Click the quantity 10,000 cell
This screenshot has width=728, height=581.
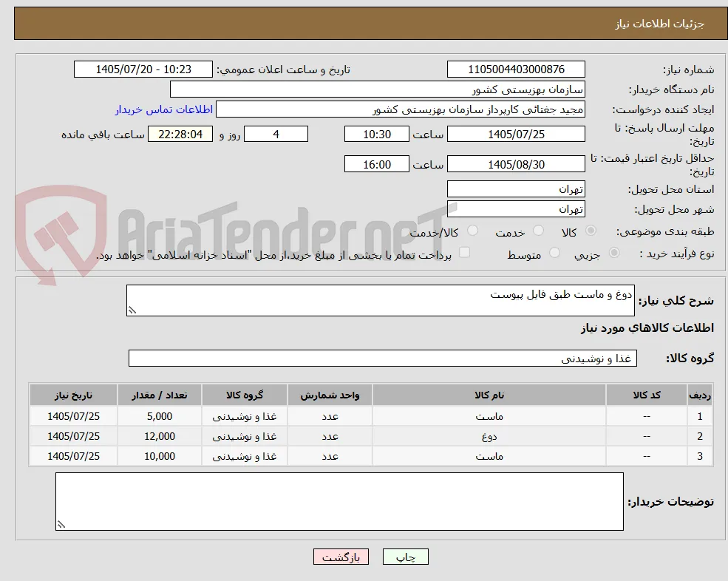click(159, 457)
